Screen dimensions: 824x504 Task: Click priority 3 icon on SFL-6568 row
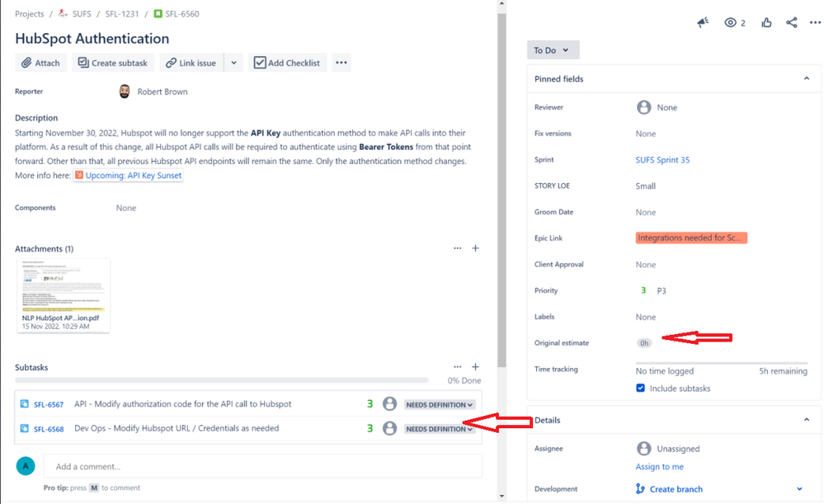click(370, 428)
